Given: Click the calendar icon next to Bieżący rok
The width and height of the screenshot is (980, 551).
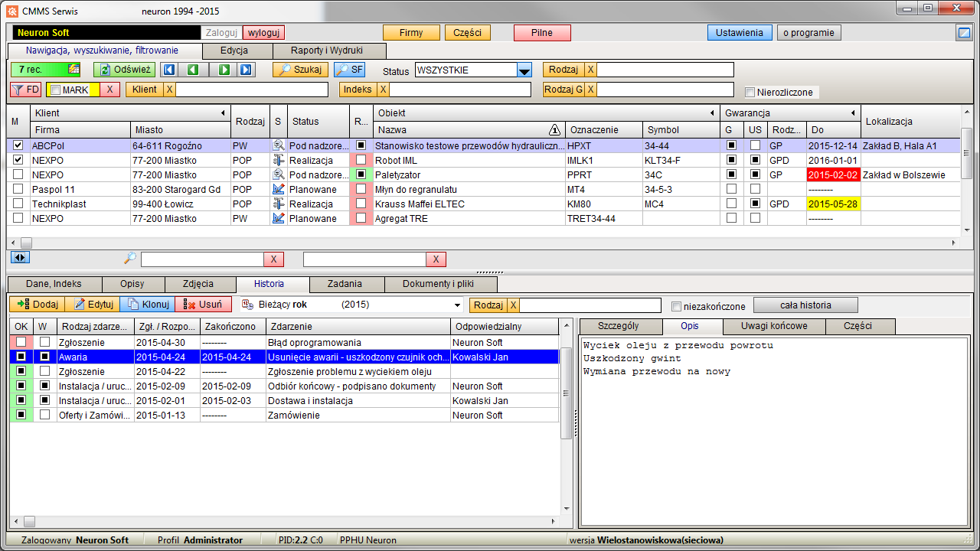Looking at the screenshot, I should (x=249, y=305).
